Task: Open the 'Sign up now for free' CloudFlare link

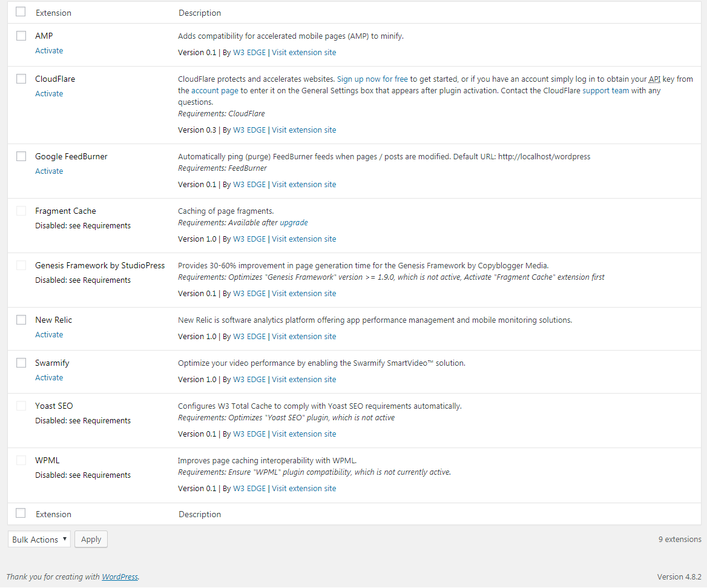Action: 372,79
